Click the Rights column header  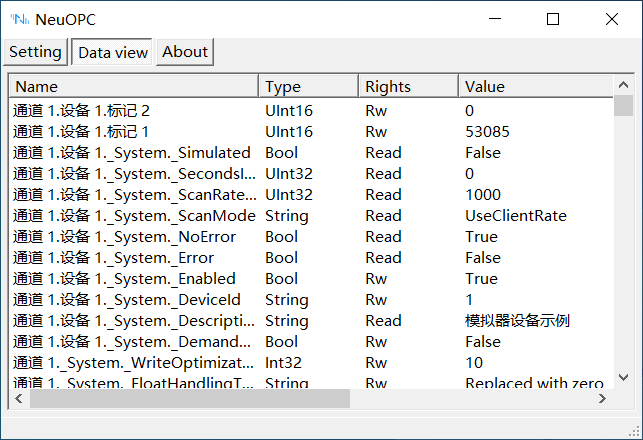[408, 86]
